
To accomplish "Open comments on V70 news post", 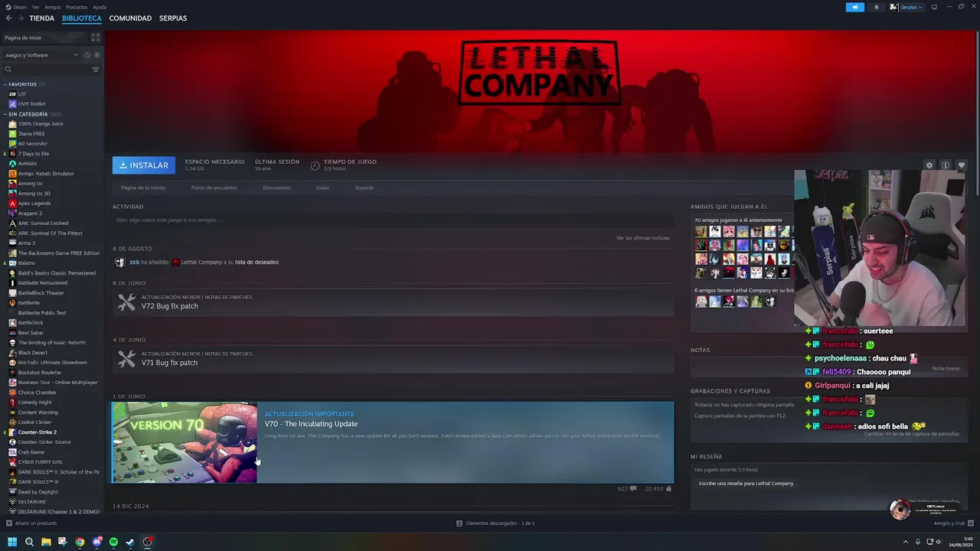I will (627, 488).
